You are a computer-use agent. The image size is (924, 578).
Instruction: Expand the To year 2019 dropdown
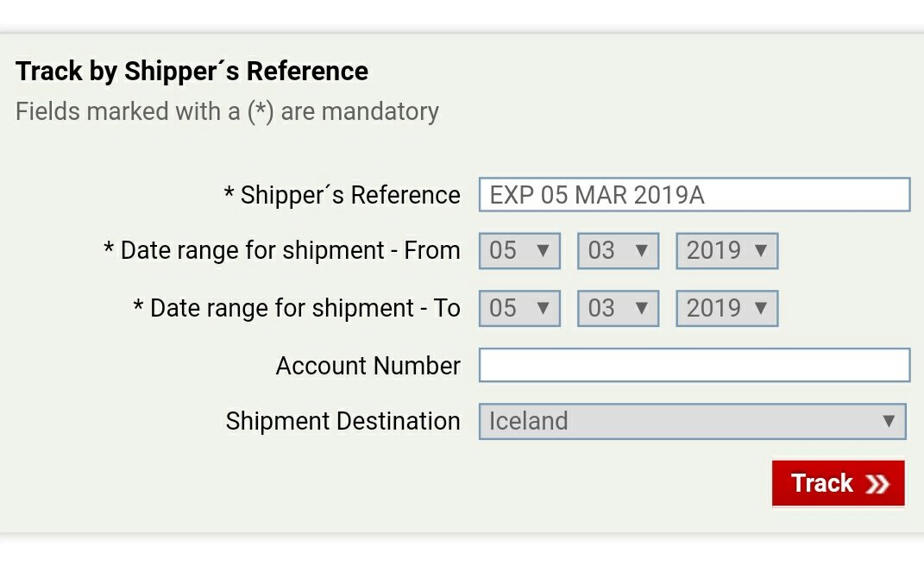[726, 308]
